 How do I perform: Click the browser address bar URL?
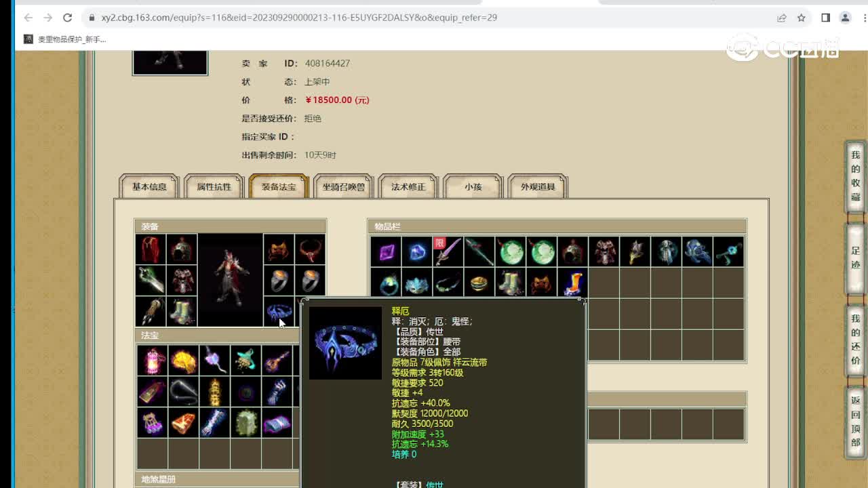point(299,18)
